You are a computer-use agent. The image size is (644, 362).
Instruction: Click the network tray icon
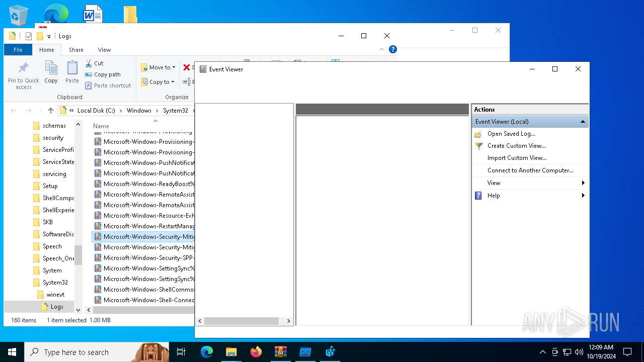[x=567, y=352]
